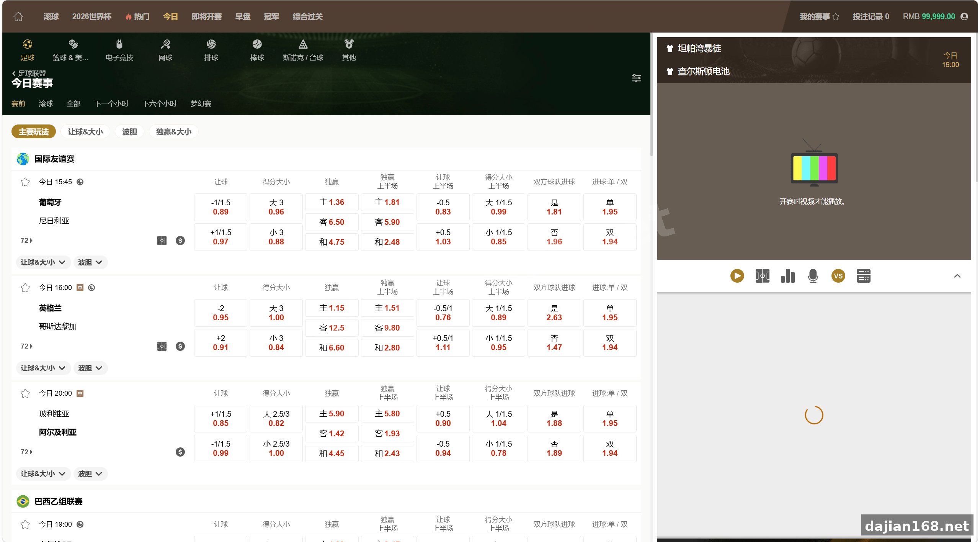The image size is (980, 542).
Task: Bet on England handicap -2 0.95
Action: tap(220, 313)
